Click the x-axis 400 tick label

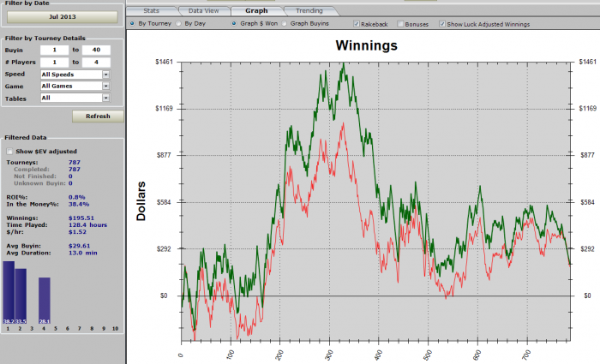pos(379,354)
